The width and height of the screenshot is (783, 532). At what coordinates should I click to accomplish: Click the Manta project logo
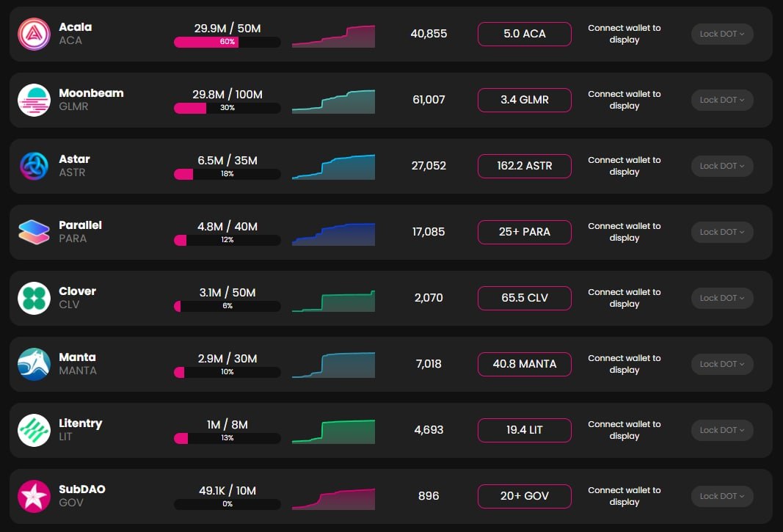click(x=34, y=364)
